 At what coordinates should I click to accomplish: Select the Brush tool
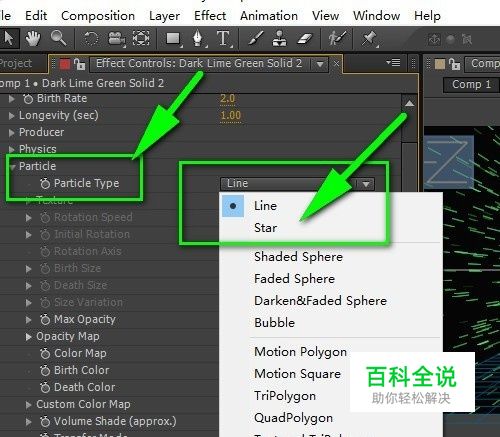point(256,39)
